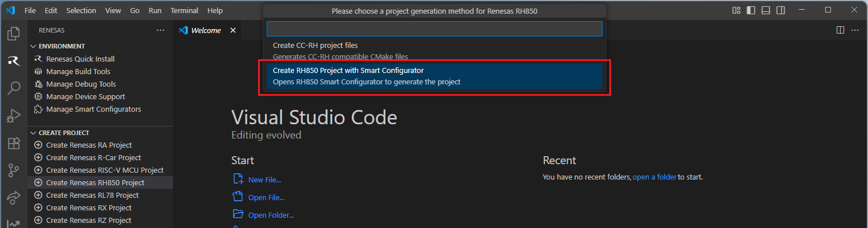Select Create Renesas RX Project

tap(101, 207)
